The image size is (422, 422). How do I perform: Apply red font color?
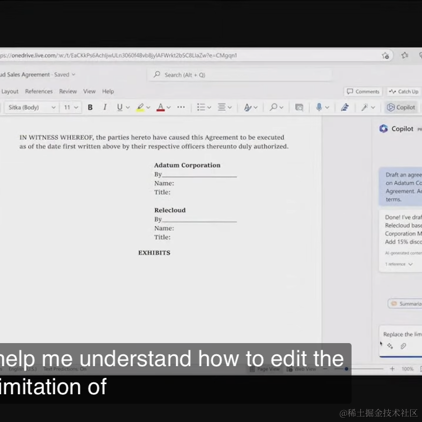[x=161, y=107]
